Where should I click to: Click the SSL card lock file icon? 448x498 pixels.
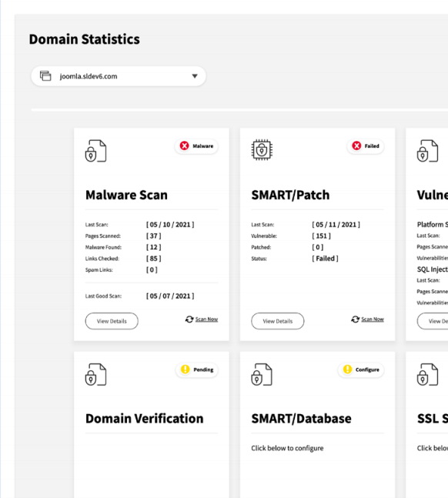(x=427, y=374)
